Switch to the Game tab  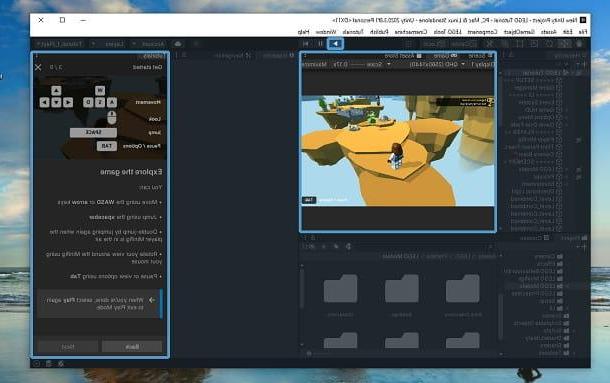[x=446, y=56]
